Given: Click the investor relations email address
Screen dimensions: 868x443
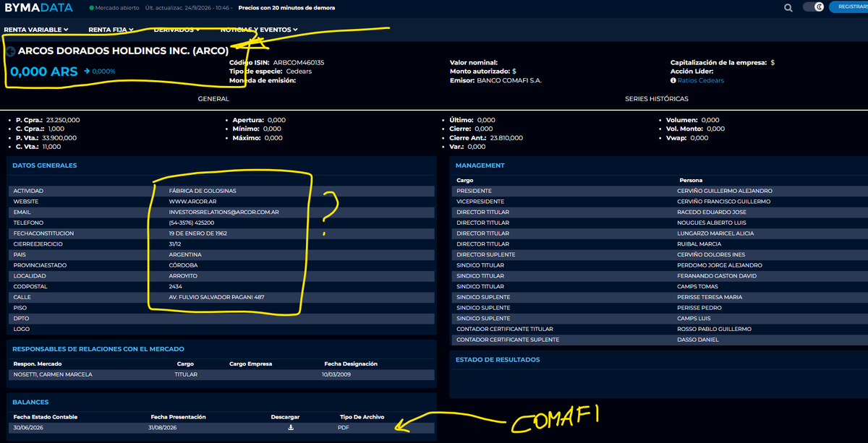Looking at the screenshot, I should click(224, 212).
